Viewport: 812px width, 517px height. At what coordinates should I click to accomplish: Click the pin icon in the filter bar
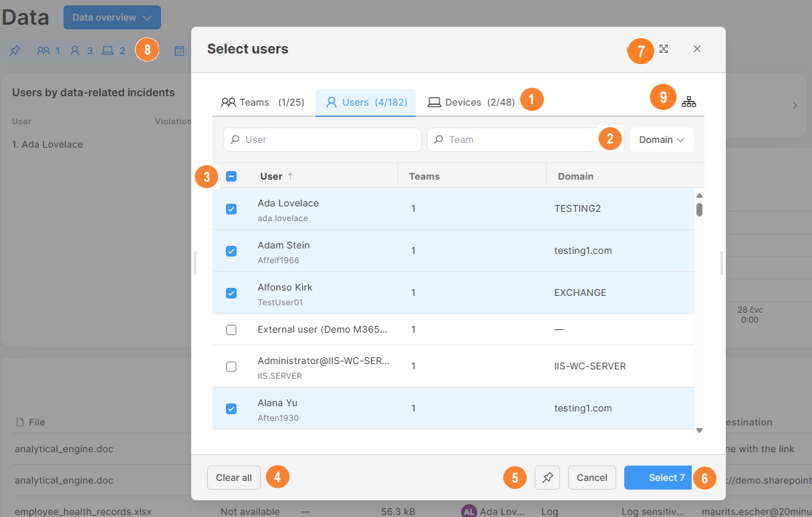pyautogui.click(x=15, y=51)
